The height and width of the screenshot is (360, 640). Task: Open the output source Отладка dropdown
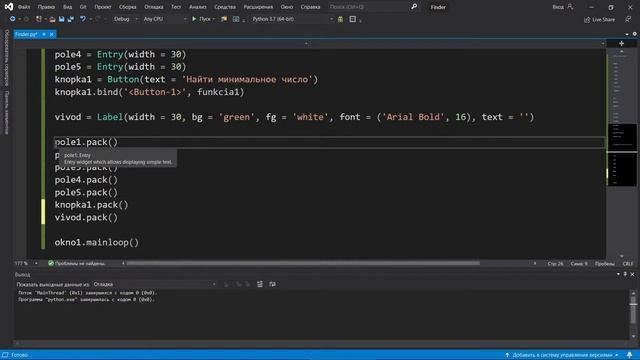pyautogui.click(x=154, y=284)
